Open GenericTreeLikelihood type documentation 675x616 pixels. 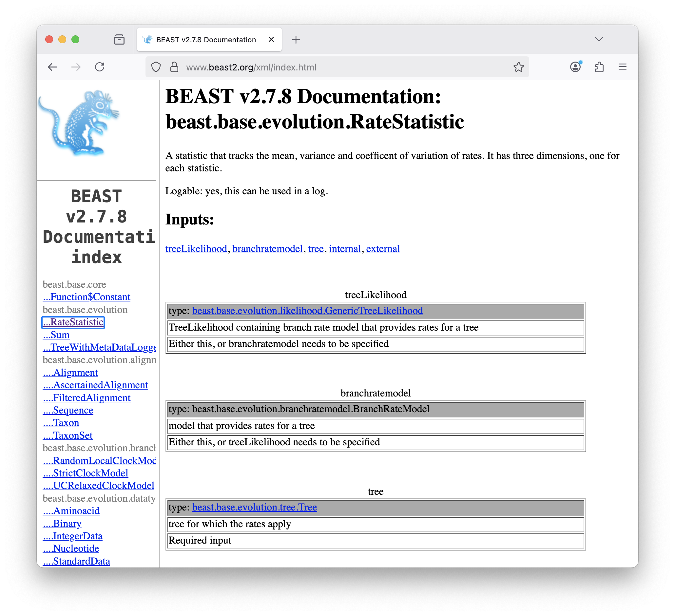pyautogui.click(x=307, y=311)
